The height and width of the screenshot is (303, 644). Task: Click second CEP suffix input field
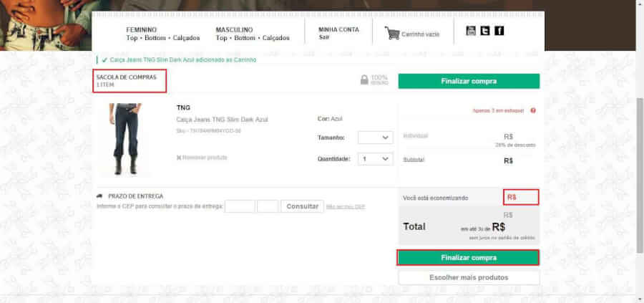[x=268, y=206]
